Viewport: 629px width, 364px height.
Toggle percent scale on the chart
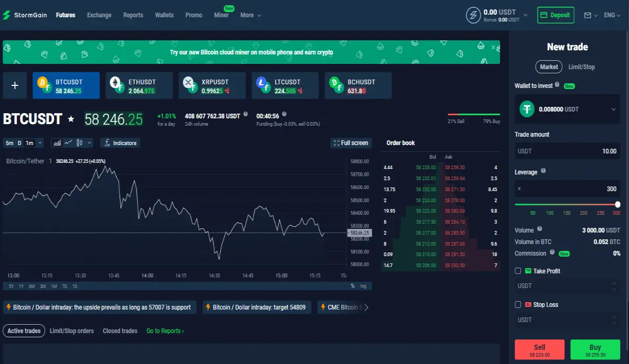[352, 286]
